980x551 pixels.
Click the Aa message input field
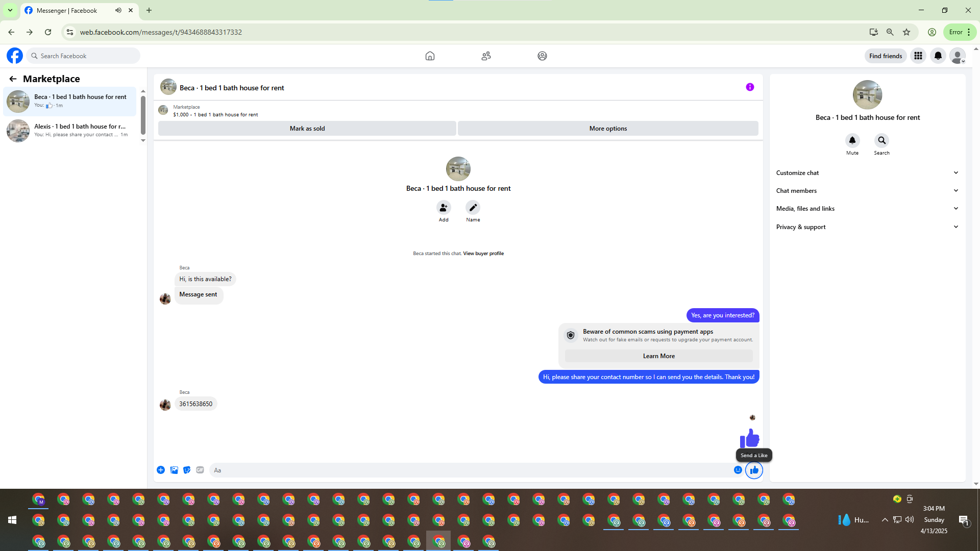(x=470, y=470)
